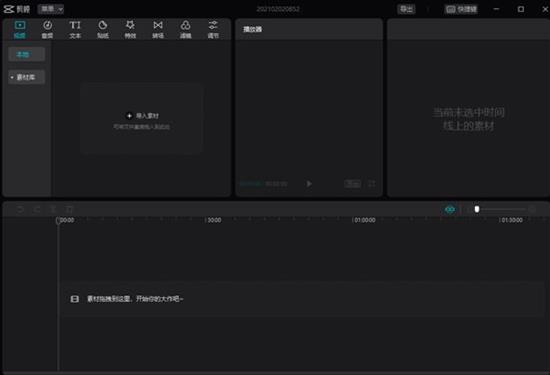Click the delete trash icon in timeline toolbar
Screen dimensions: 550x375
tap(69, 209)
